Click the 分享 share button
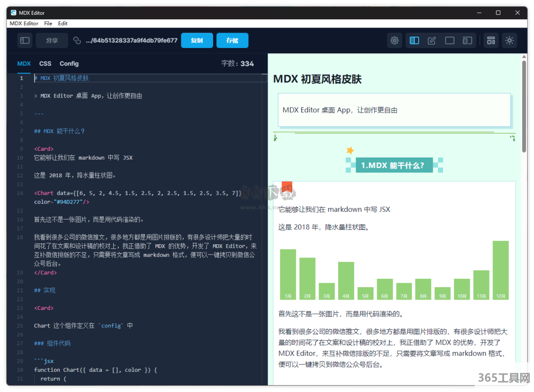This screenshot has height=392, width=534. click(x=52, y=41)
